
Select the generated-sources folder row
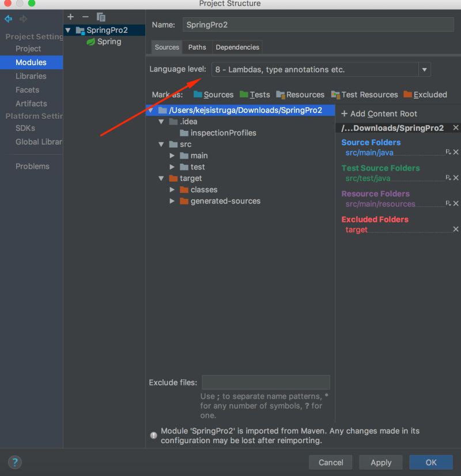[x=220, y=201]
